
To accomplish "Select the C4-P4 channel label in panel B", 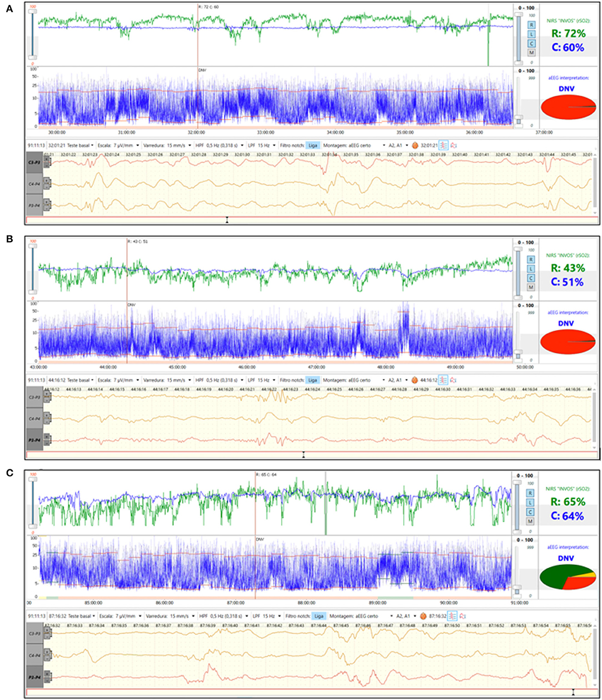I will [x=34, y=418].
